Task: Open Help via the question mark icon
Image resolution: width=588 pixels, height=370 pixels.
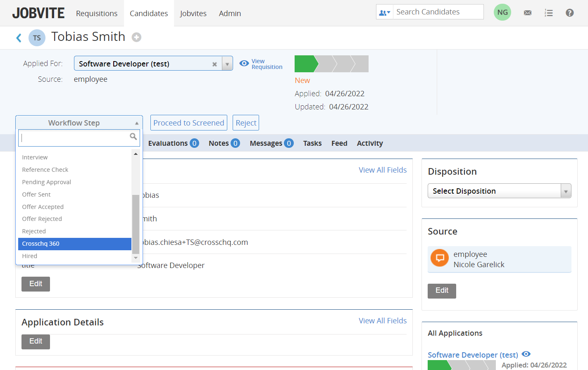Action: tap(570, 13)
